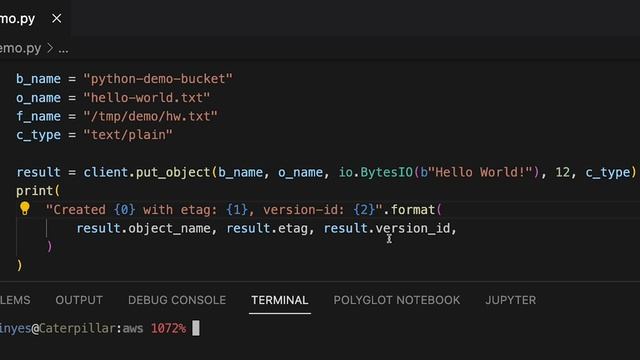Open the JUPYTER panel tab
The width and height of the screenshot is (640, 360).
tap(511, 300)
